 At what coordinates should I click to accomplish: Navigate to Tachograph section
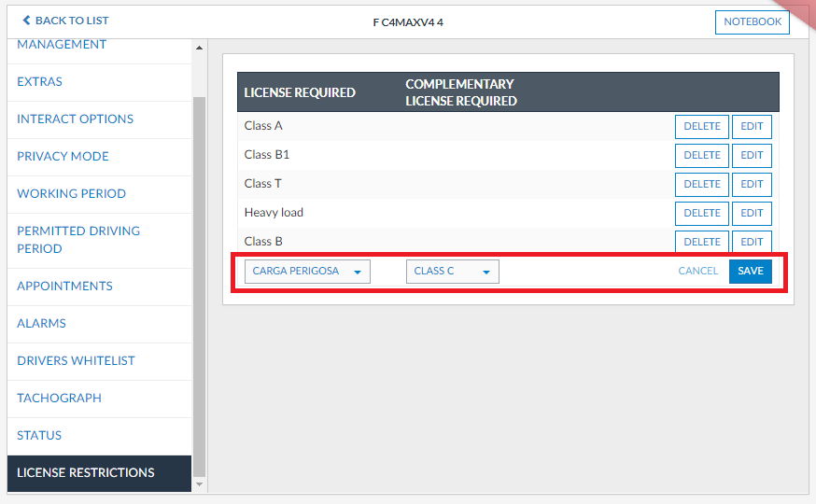[59, 399]
